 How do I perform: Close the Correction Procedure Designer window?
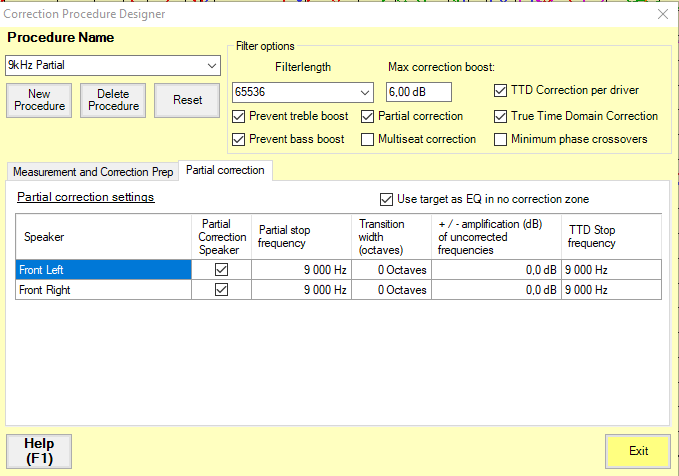pyautogui.click(x=661, y=14)
